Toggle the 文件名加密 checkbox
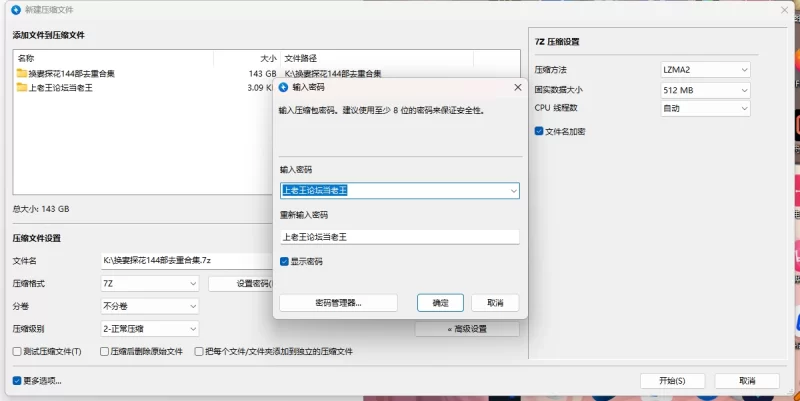 click(x=539, y=131)
